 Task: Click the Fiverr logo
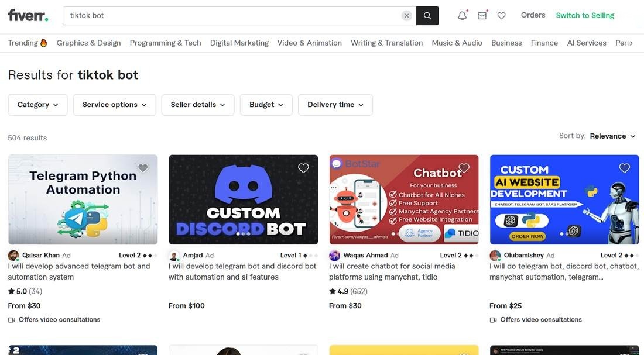(28, 16)
